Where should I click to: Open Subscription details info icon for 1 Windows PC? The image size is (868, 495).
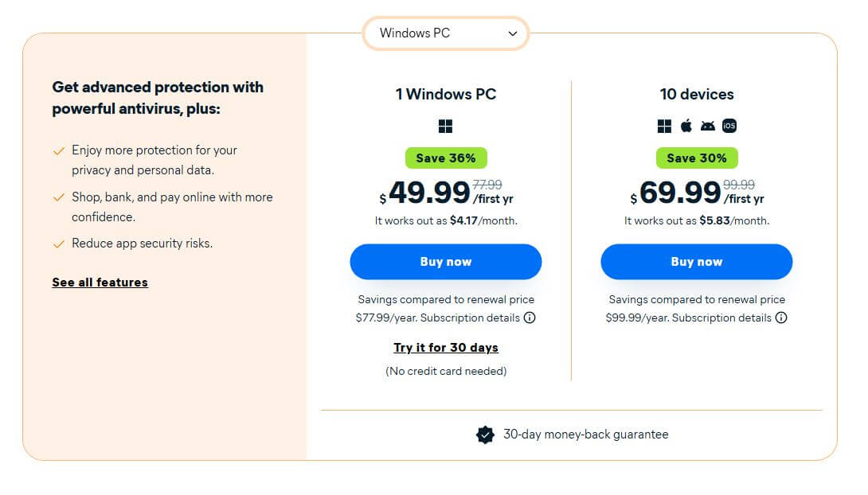(528, 318)
